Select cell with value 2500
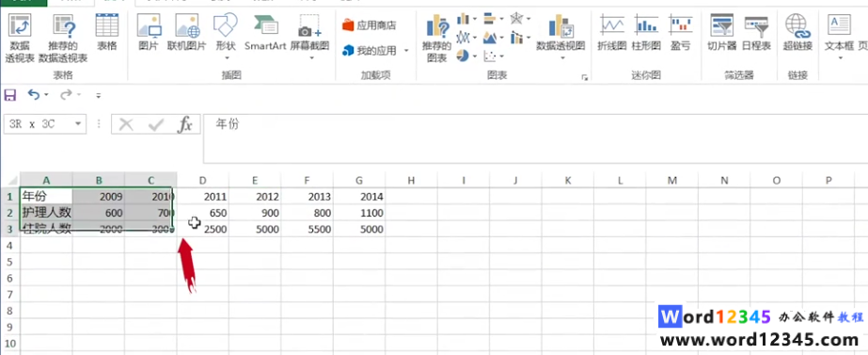 pos(202,229)
